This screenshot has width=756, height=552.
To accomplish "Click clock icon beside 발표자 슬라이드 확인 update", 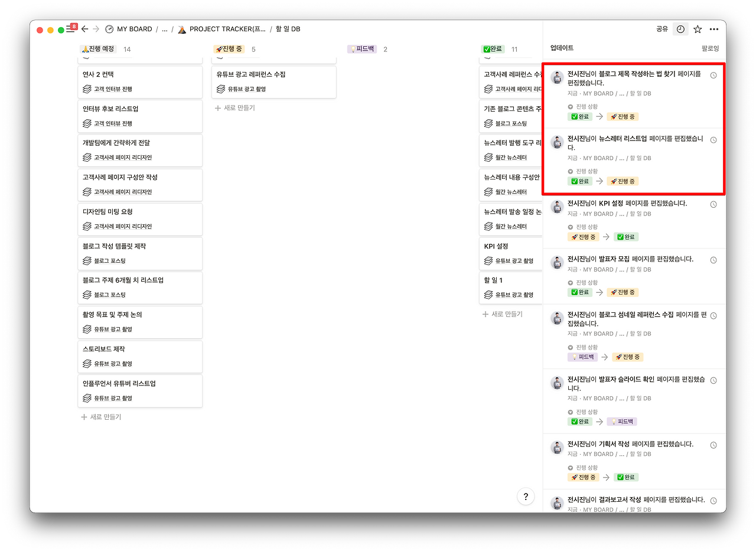I will [713, 380].
